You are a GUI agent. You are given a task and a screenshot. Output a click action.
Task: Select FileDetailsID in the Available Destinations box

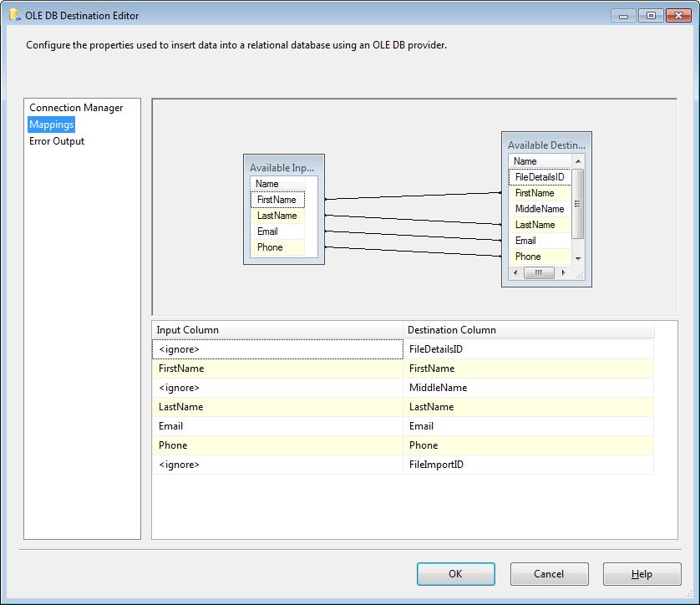pos(540,177)
